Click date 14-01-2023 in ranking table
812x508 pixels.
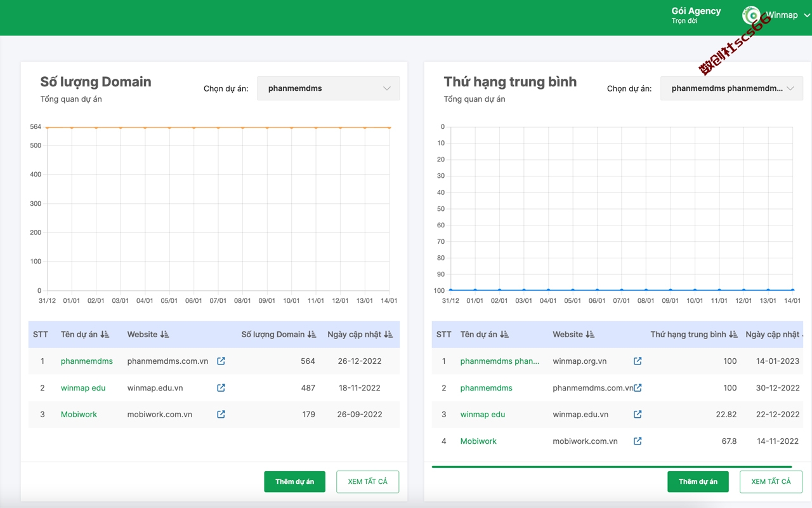coord(778,361)
